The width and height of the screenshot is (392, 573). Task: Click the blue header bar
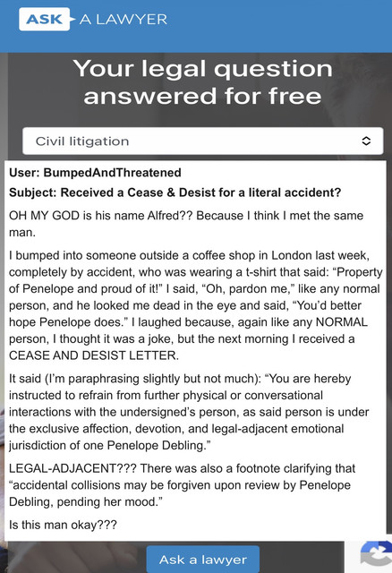(x=196, y=26)
